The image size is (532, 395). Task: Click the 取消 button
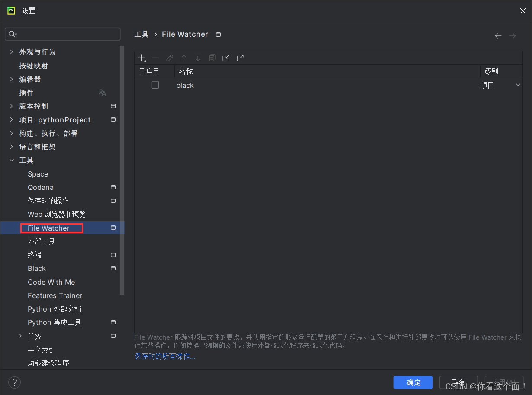click(458, 382)
